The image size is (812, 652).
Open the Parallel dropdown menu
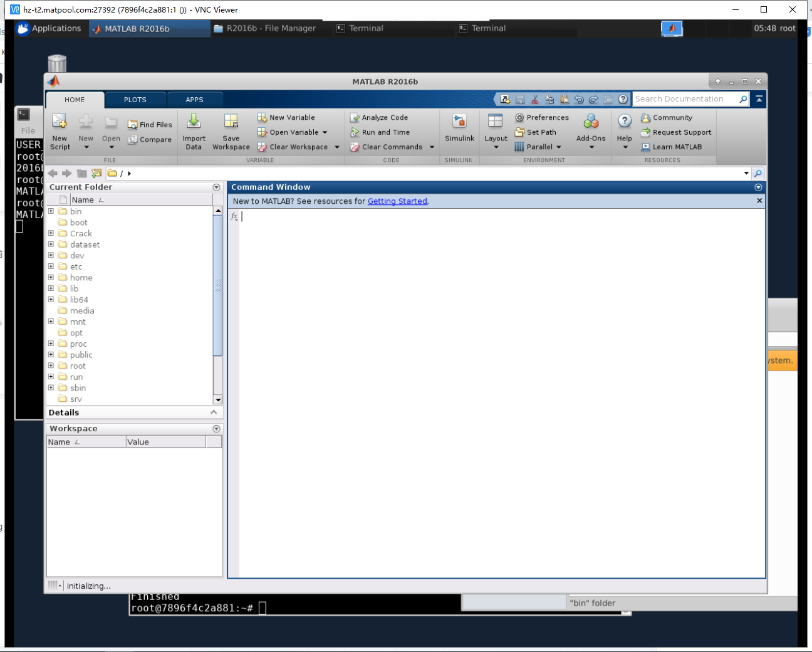coord(538,147)
